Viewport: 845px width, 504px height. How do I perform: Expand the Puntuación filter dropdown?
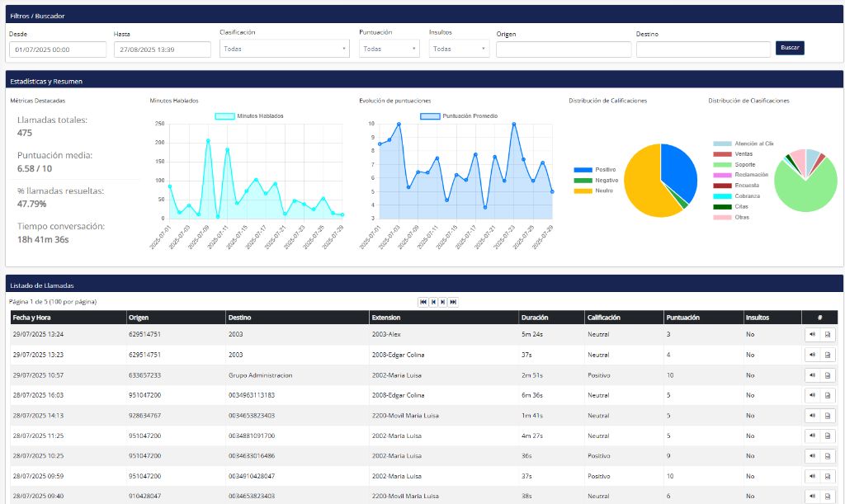(389, 49)
